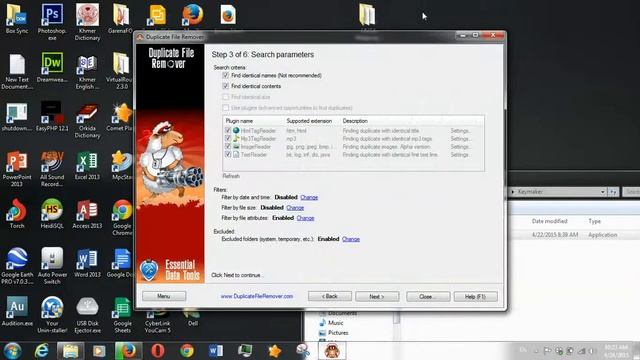This screenshot has width=640, height=360.
Task: Open Windows Start menu orb
Action: click(x=13, y=351)
